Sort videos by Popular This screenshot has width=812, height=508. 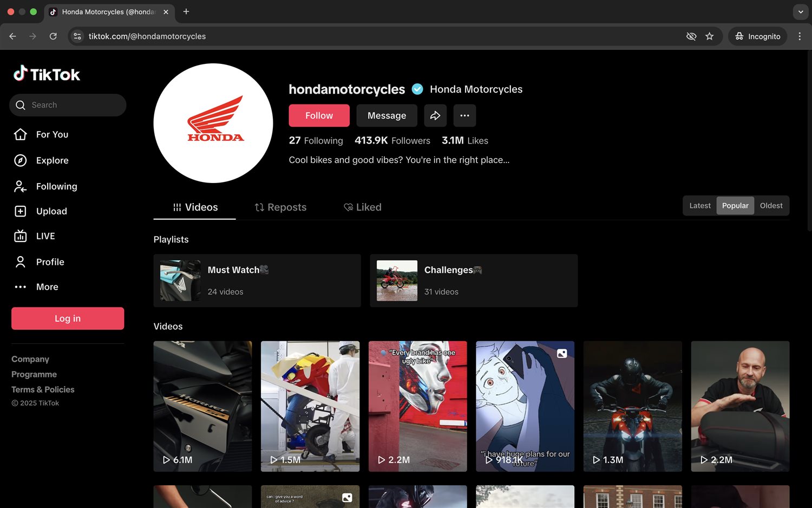(x=735, y=206)
